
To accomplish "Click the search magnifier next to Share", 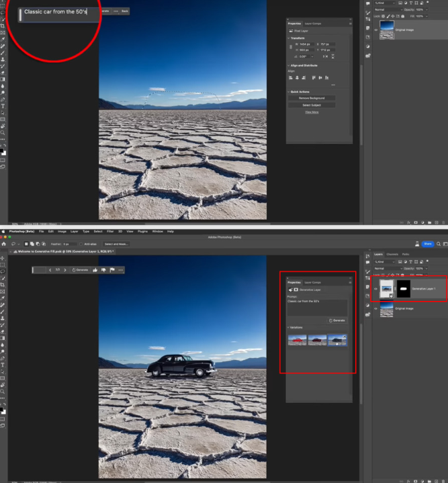I will [x=439, y=244].
